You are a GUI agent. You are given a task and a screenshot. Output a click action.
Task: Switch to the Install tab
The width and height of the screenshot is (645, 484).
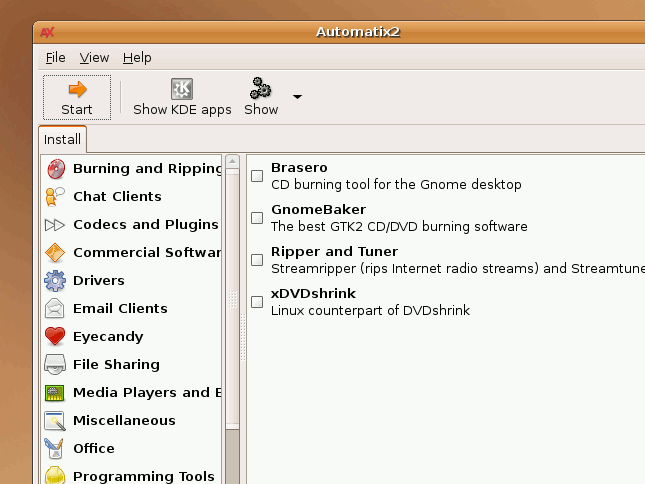tap(62, 139)
